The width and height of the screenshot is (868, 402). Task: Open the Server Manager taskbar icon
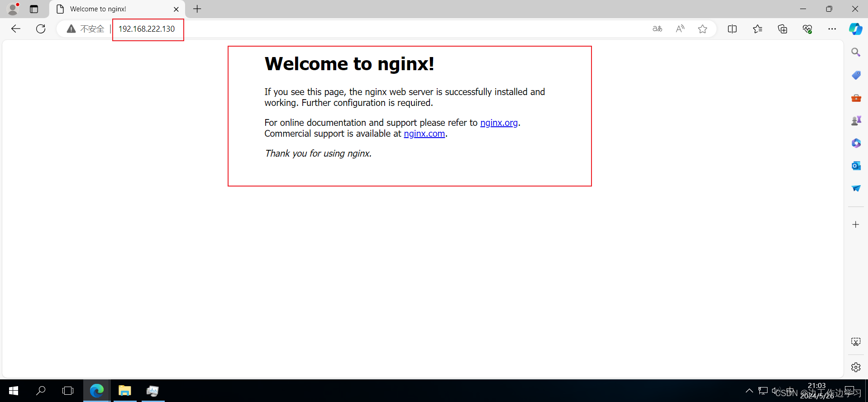[153, 391]
